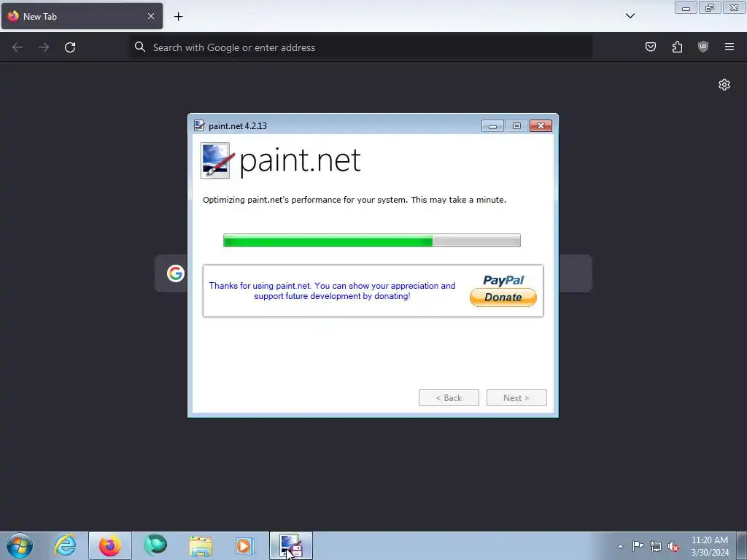The height and width of the screenshot is (560, 747).
Task: Close the paint.net installer window
Action: 541,125
